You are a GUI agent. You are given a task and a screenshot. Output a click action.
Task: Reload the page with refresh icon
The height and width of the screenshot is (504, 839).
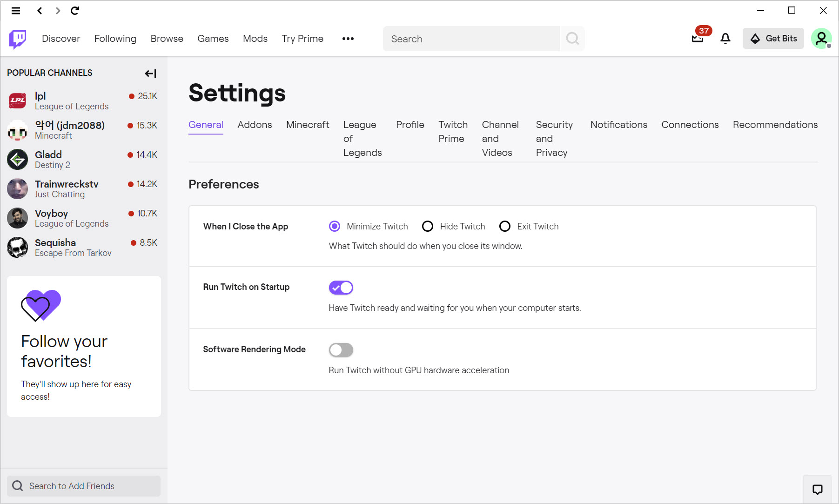coord(75,11)
